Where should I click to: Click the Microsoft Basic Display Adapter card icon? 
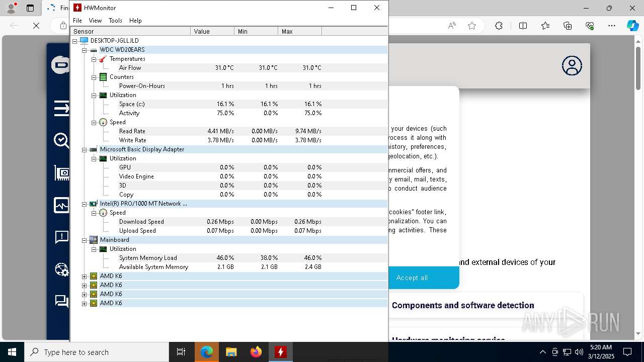94,149
